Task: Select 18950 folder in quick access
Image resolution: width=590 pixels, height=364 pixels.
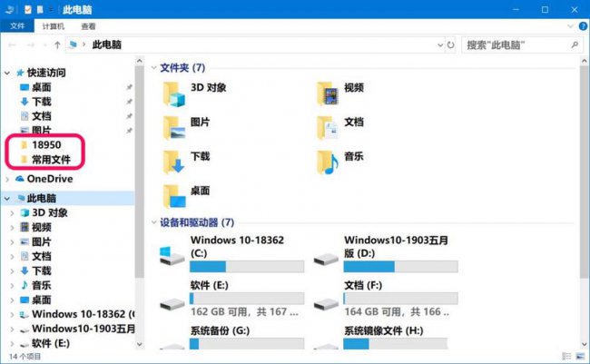Action: pyautogui.click(x=46, y=145)
